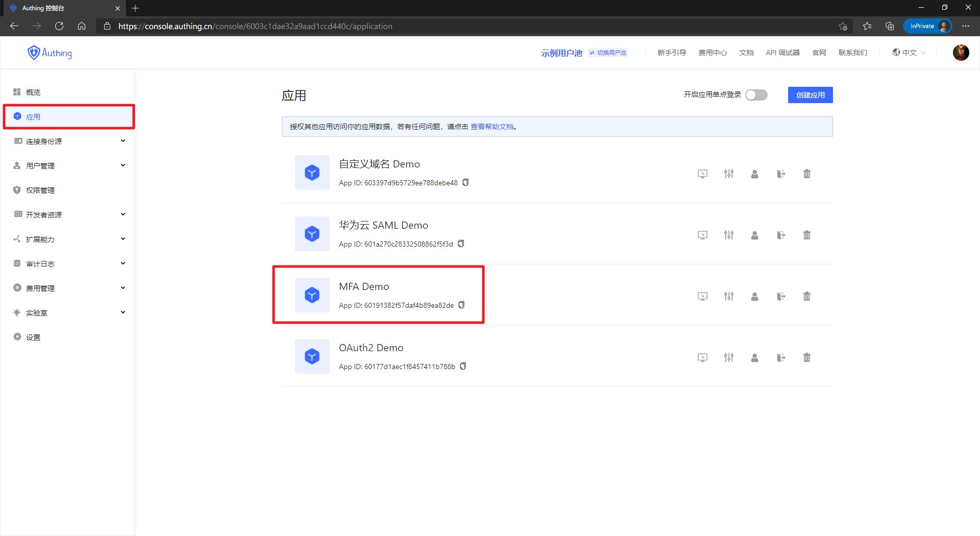Open the browser Favorites icon
980x536 pixels.
coord(867,26)
